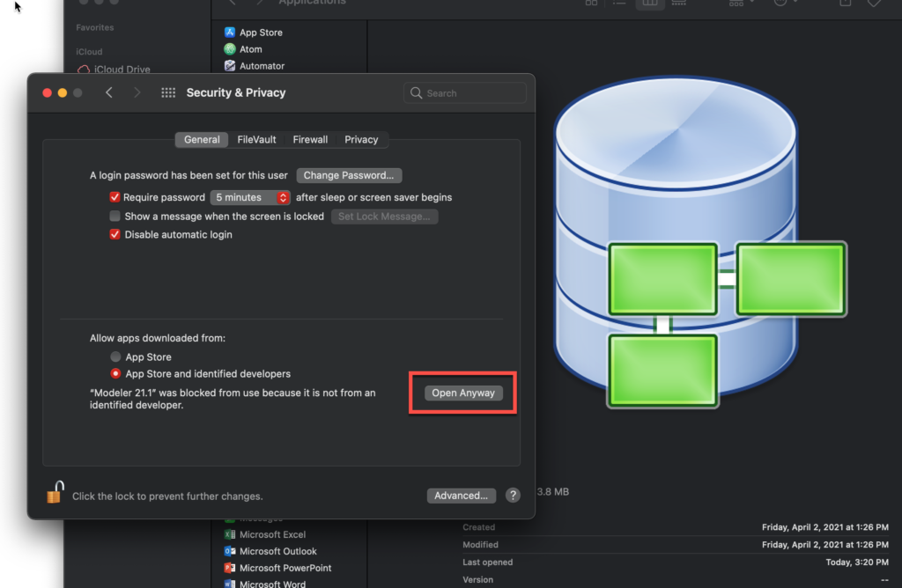Click the Allow apps downloaded from label
This screenshot has width=902, height=588.
click(158, 338)
